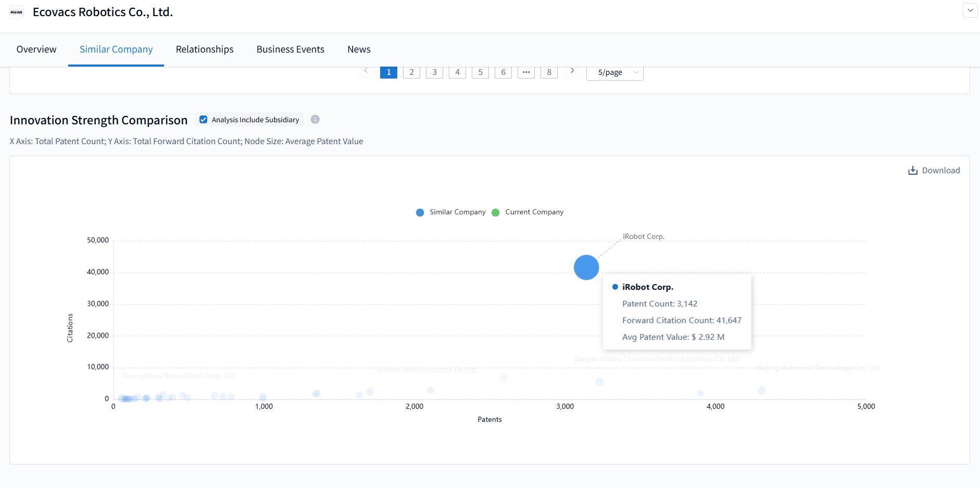
Task: Switch to the Overview tab
Action: click(x=36, y=49)
